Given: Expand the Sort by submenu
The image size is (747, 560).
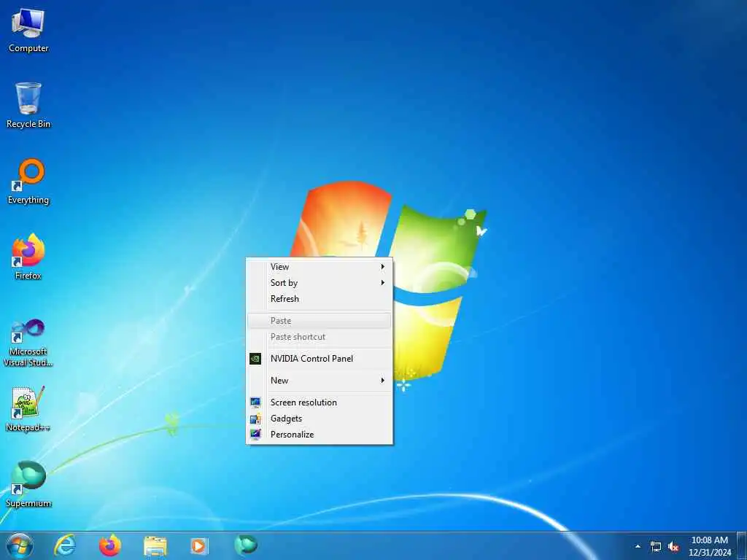Looking at the screenshot, I should pyautogui.click(x=320, y=283).
